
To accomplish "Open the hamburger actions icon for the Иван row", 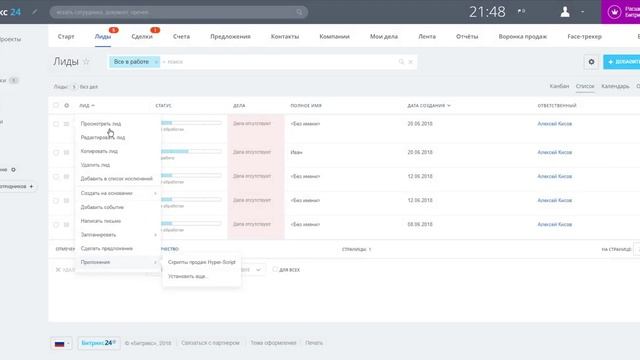I will pyautogui.click(x=66, y=152).
